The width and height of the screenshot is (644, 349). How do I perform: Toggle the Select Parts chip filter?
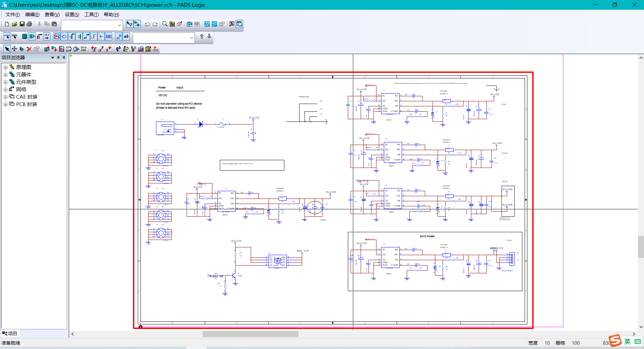25,36
